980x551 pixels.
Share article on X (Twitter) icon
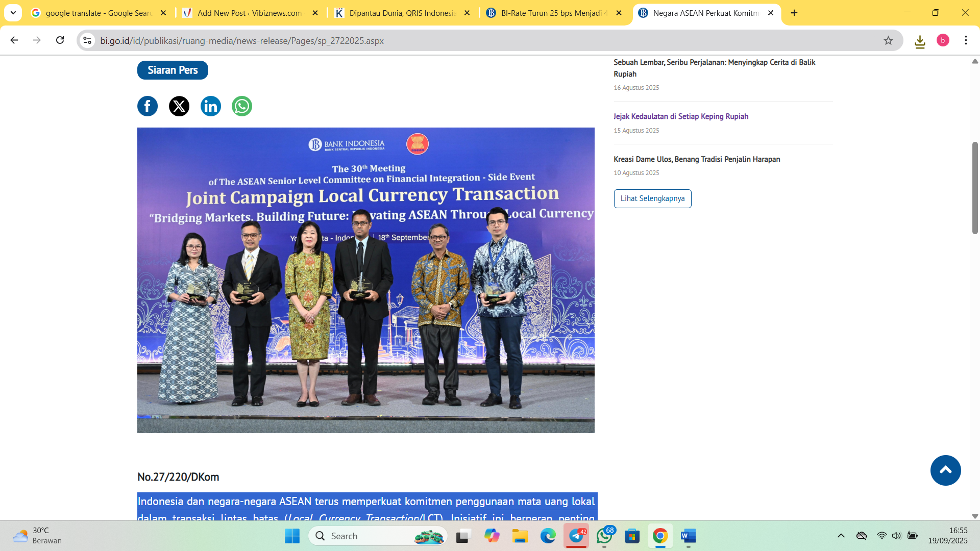[x=179, y=106]
